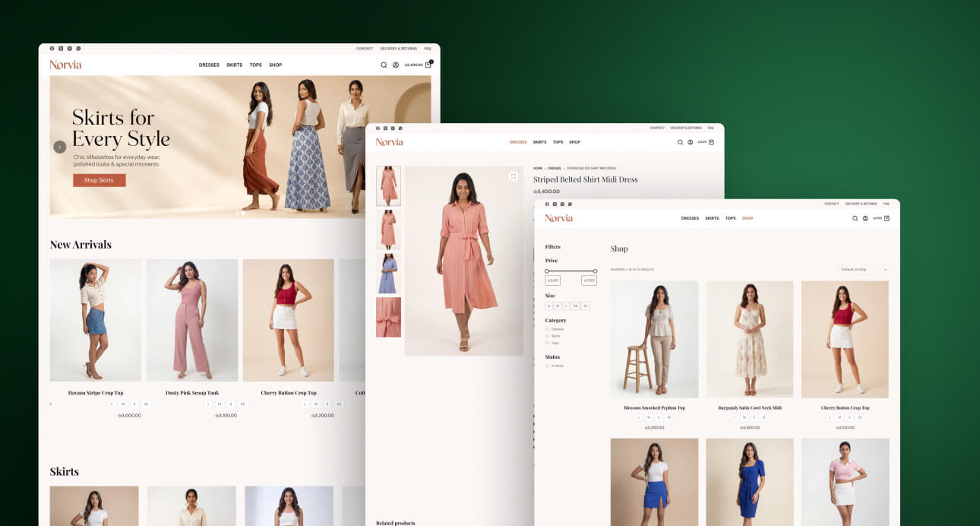The width and height of the screenshot is (980, 526).
Task: Open DRESSES menu in the home page window
Action: coord(209,65)
